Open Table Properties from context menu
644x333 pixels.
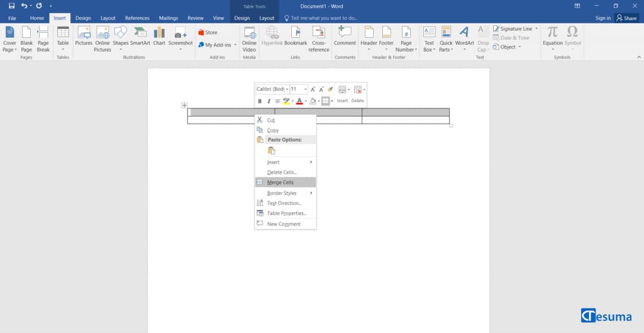click(286, 213)
